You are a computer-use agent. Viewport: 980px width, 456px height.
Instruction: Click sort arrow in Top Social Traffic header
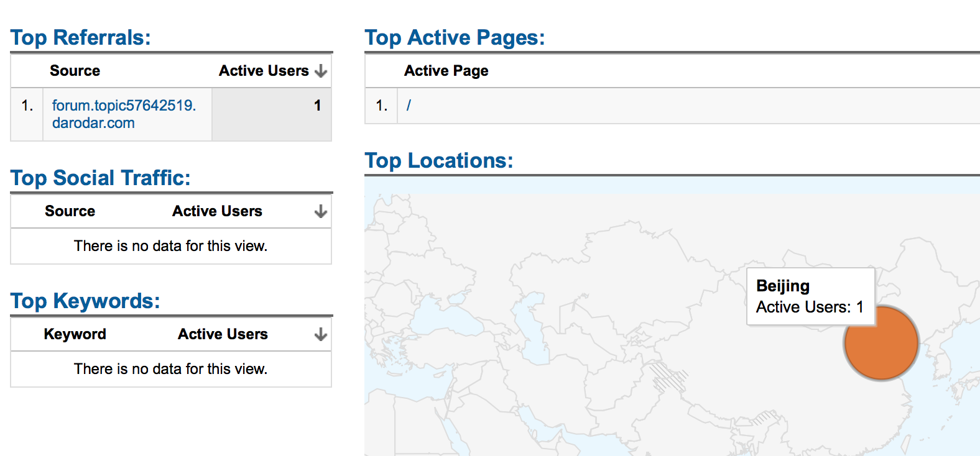tap(321, 211)
